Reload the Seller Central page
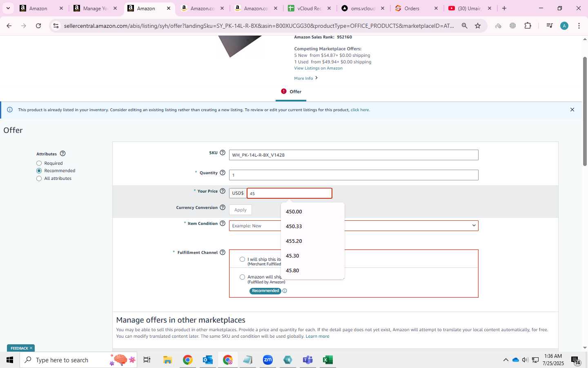Image resolution: width=588 pixels, height=368 pixels. pos(38,26)
